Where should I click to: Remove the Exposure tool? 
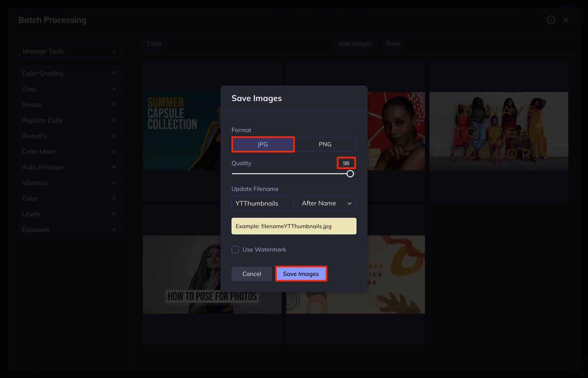114,229
